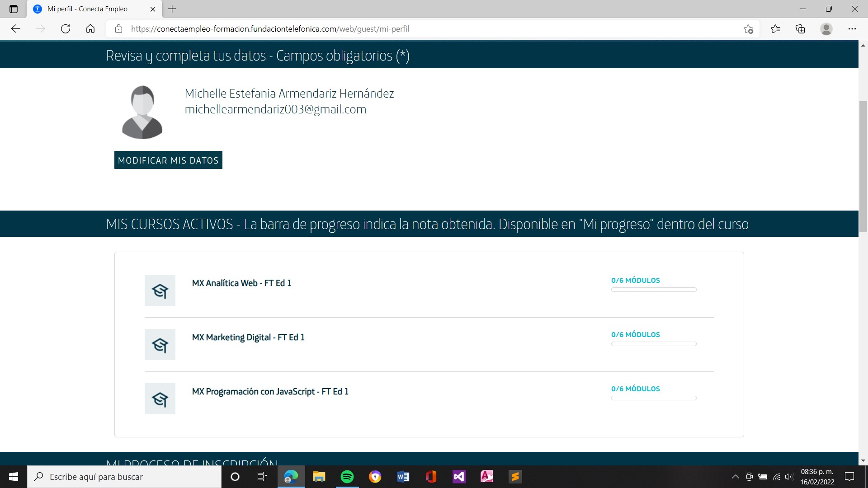
Task: Open the Settings and more ellipsis menu
Action: [852, 29]
